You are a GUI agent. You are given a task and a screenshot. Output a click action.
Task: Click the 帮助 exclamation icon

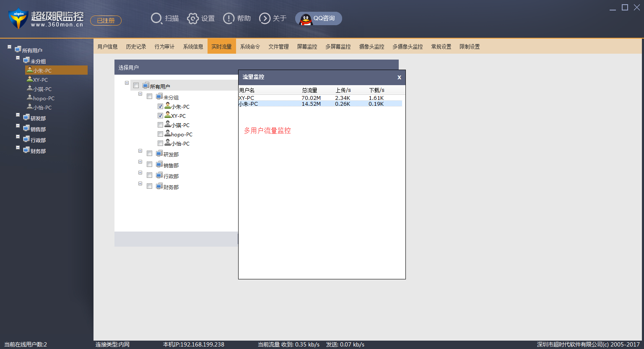click(x=229, y=18)
